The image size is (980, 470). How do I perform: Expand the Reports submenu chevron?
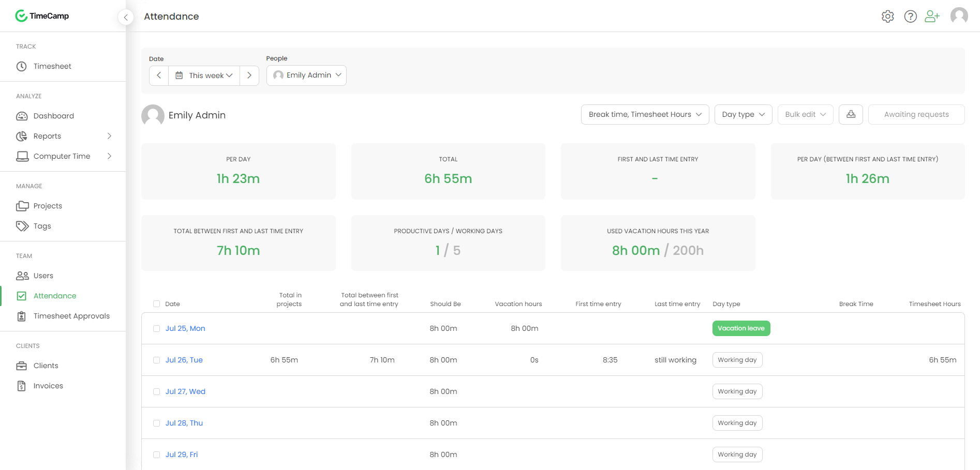click(x=109, y=136)
